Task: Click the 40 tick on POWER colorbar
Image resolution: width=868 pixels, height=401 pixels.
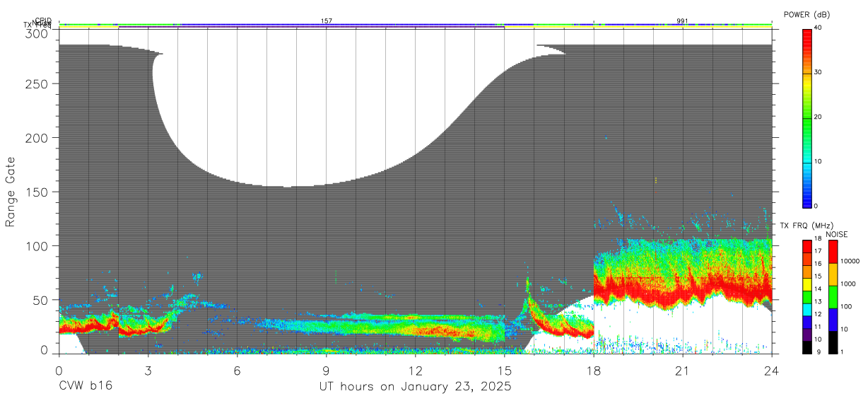Action: (819, 28)
